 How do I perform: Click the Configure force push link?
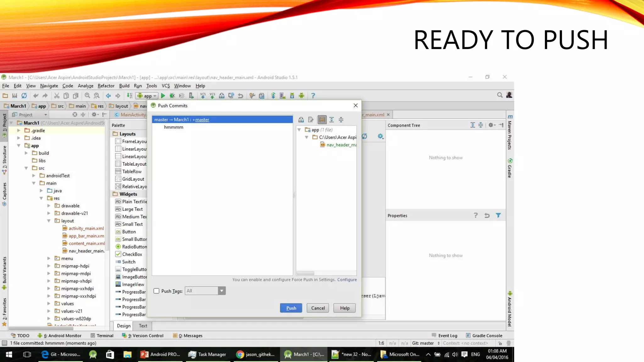pyautogui.click(x=347, y=280)
